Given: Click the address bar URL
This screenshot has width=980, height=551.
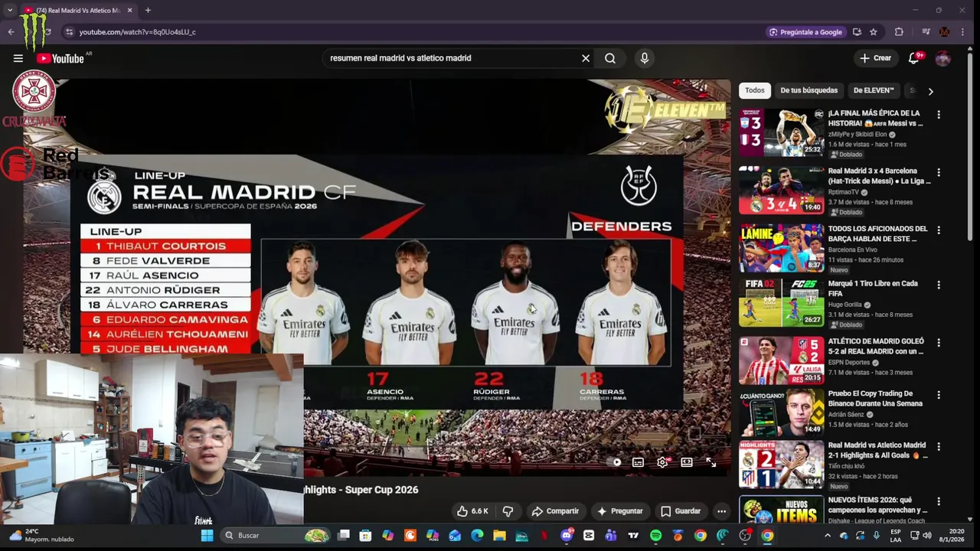Looking at the screenshot, I should (138, 32).
